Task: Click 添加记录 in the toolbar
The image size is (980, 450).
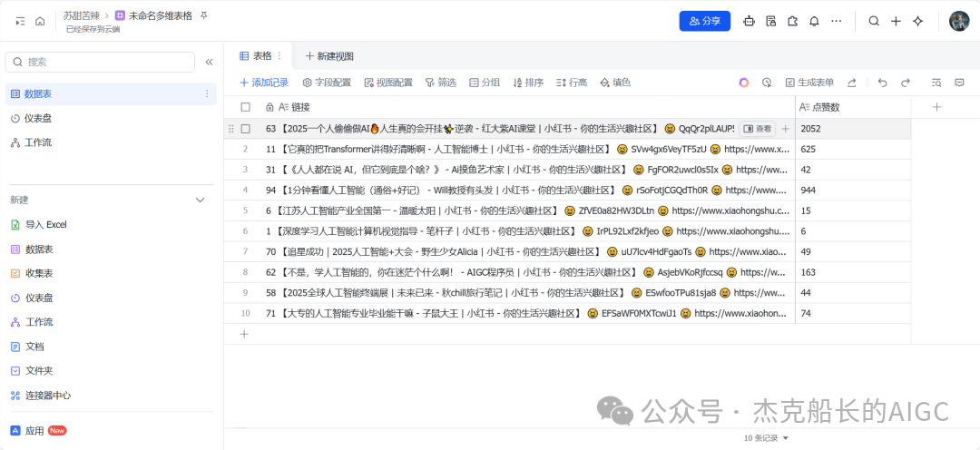Action: tap(264, 83)
